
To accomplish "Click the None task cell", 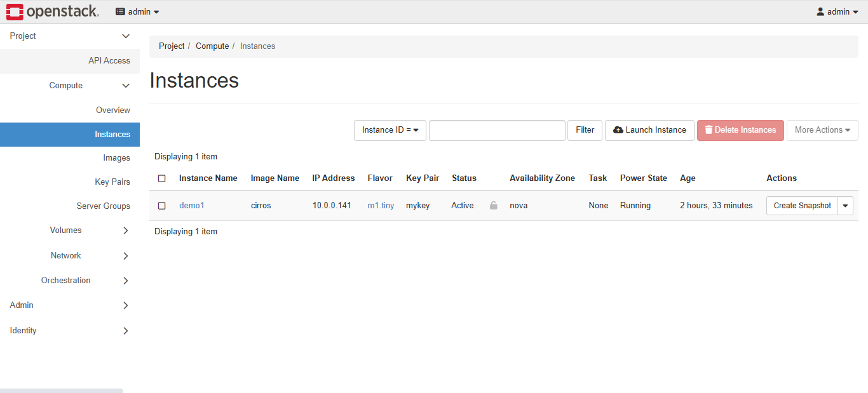I will [599, 206].
